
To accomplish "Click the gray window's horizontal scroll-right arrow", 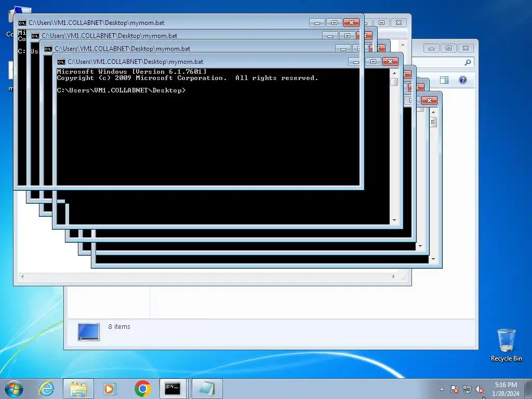I will (x=394, y=276).
